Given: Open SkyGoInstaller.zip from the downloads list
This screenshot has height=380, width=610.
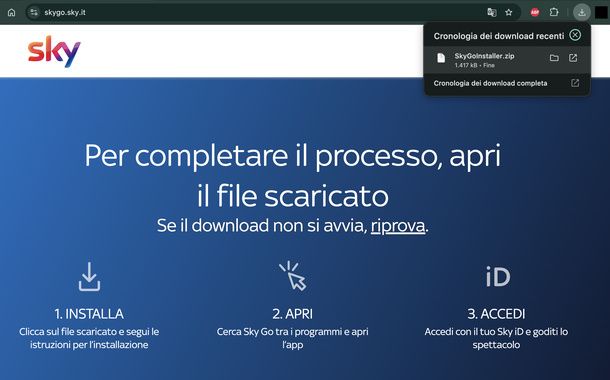Looking at the screenshot, I should tap(507, 60).
